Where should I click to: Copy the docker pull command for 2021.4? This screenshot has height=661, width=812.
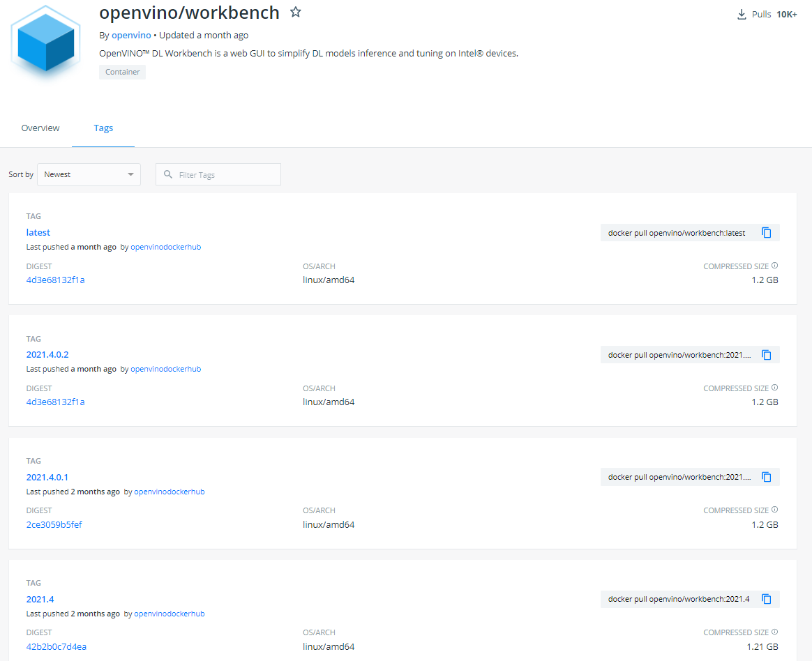coord(766,599)
